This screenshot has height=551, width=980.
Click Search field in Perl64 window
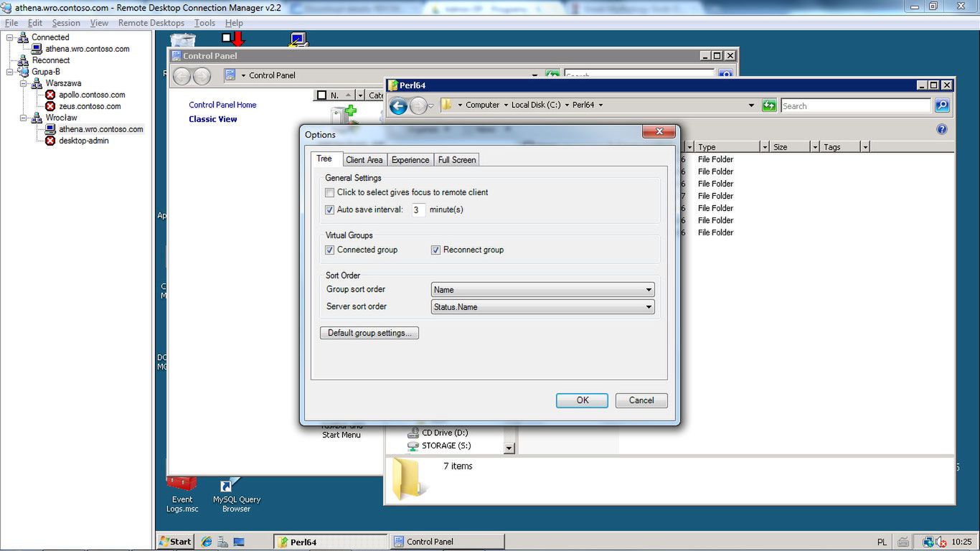click(856, 105)
